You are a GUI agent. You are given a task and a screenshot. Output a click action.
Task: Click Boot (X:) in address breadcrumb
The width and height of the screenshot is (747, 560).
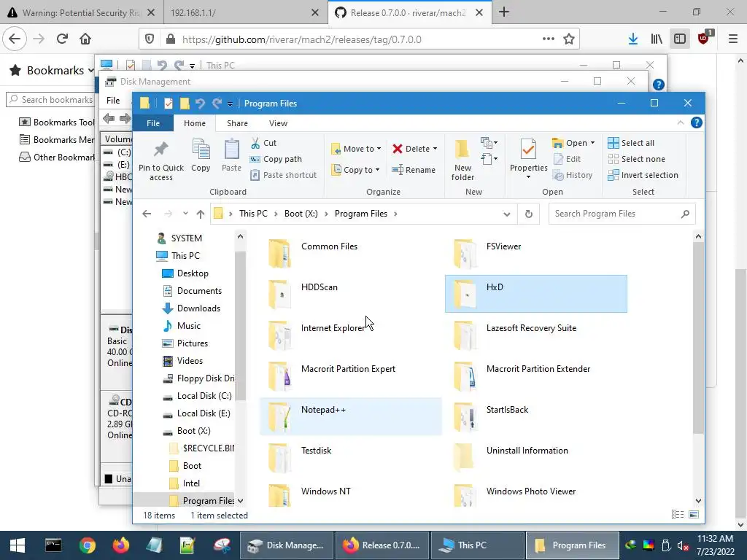click(x=301, y=214)
